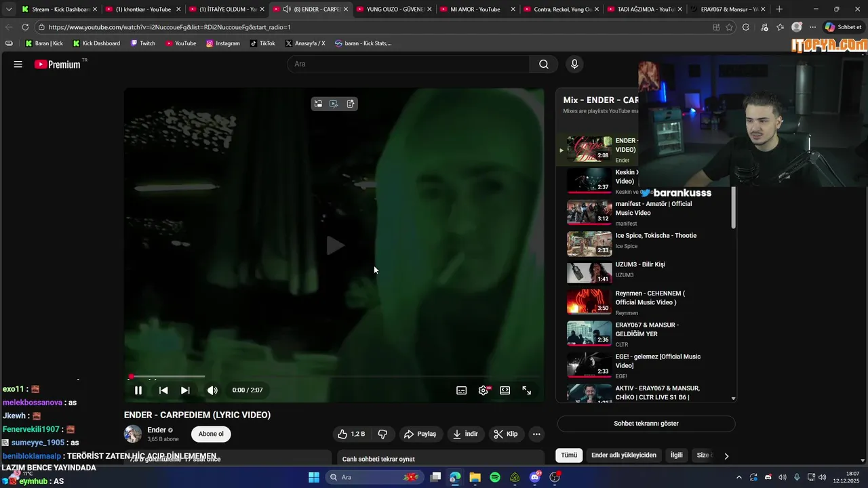Open 'Sohbet et' Copilot button
The width and height of the screenshot is (868, 488).
point(843,27)
